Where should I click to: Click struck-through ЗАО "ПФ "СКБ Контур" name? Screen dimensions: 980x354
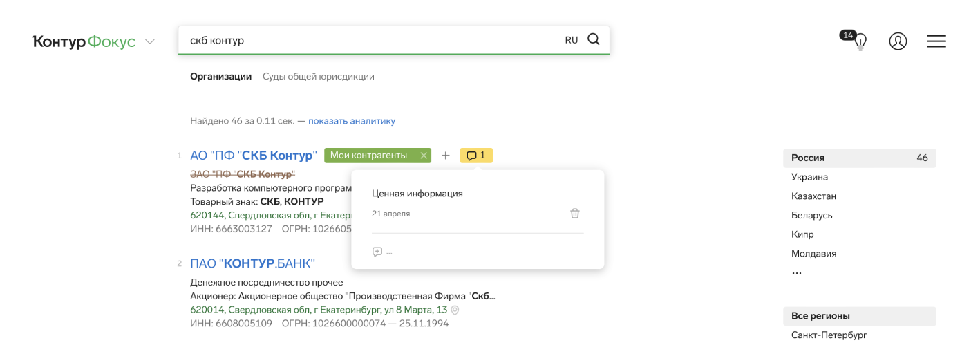point(243,174)
